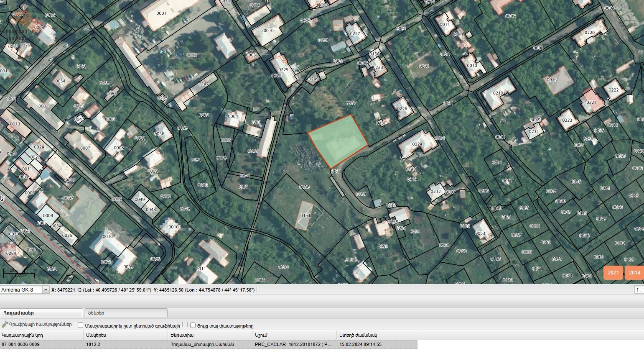
Task: Click building labeled 0224 on map
Action: coord(417,144)
